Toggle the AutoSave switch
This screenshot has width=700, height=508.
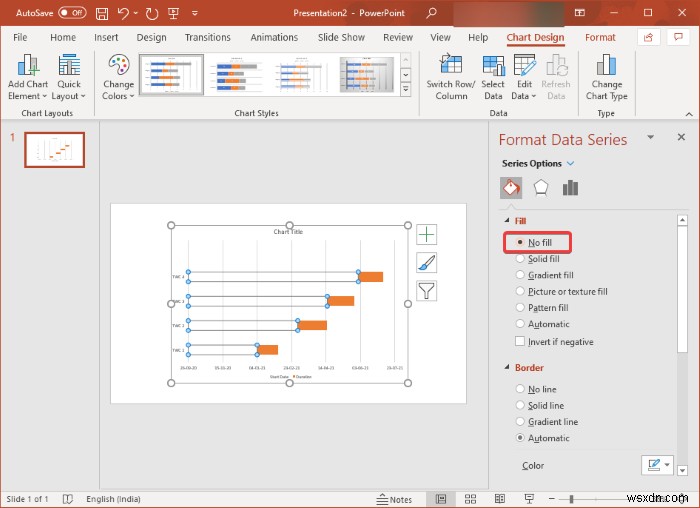[72, 12]
